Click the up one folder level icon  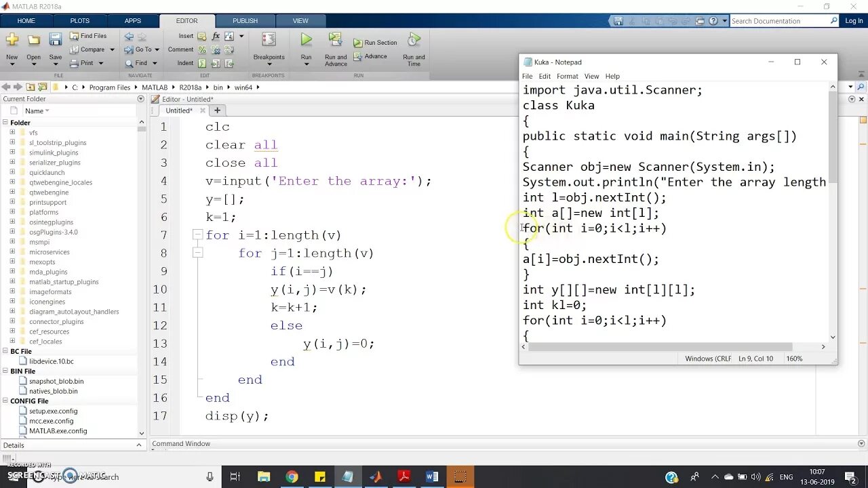30,87
